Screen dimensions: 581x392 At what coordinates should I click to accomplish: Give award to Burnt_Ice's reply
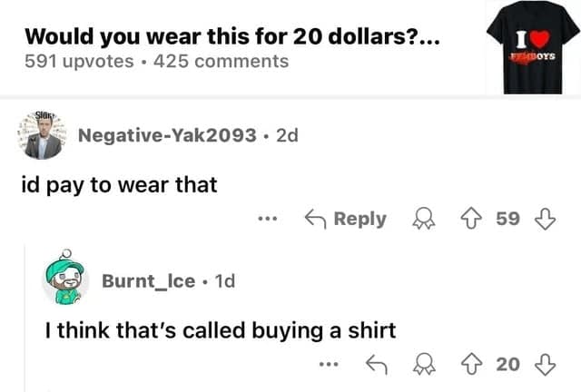click(x=424, y=364)
